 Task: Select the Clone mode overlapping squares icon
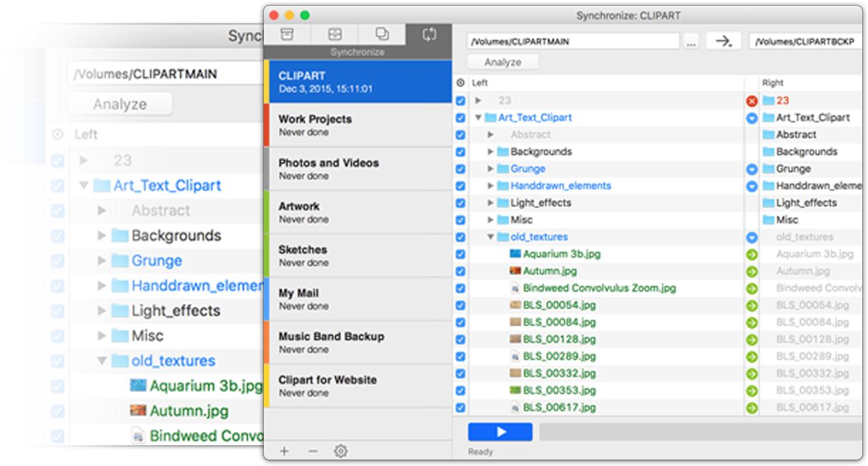click(382, 34)
